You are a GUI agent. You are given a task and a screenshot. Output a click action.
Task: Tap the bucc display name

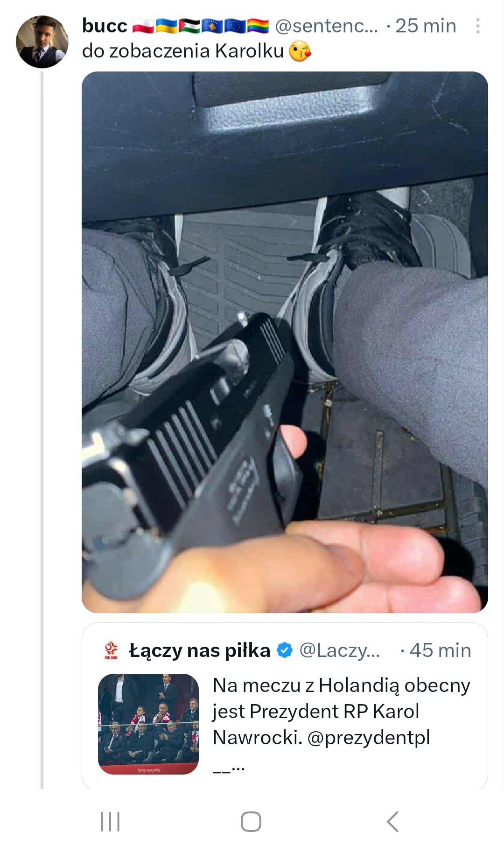105,26
